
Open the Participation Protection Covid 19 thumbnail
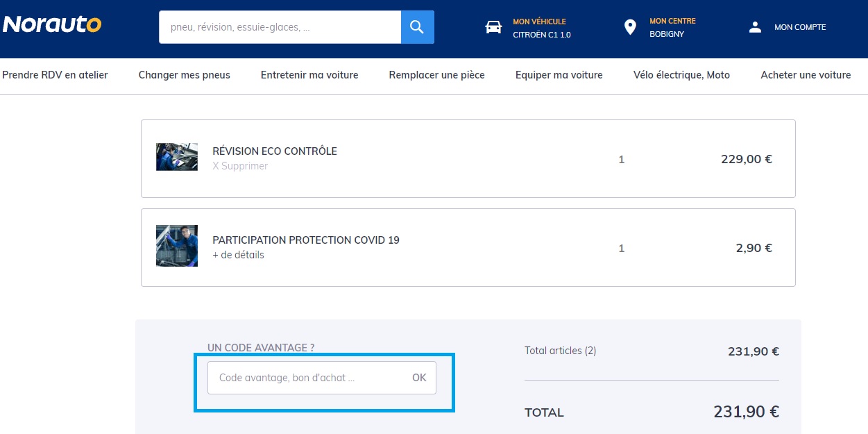point(176,246)
